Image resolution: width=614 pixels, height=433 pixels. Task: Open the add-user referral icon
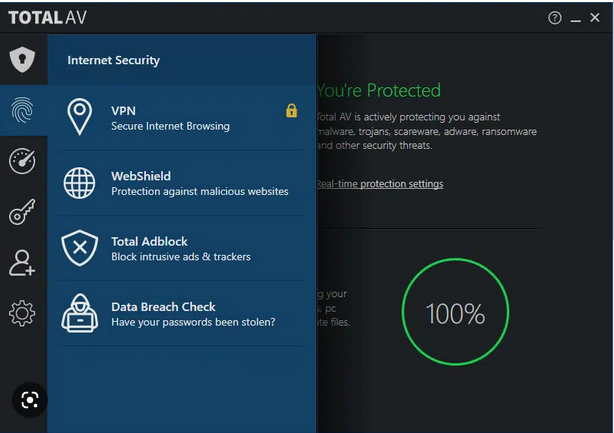click(x=22, y=263)
